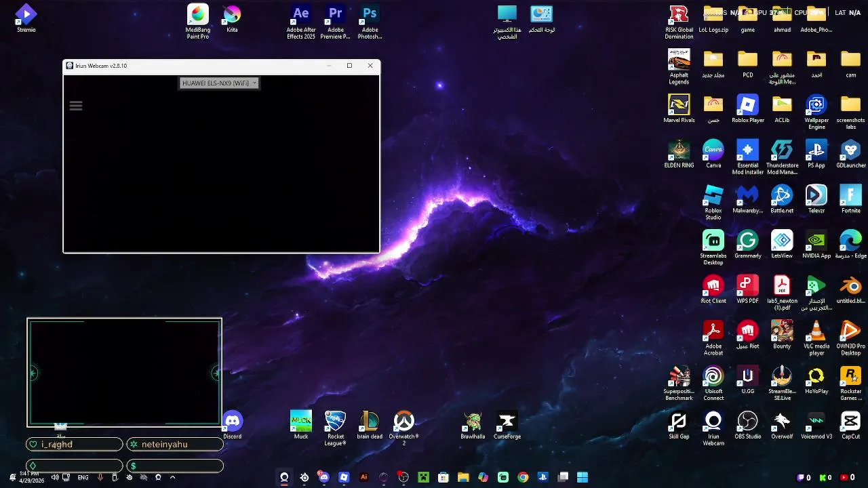
Task: Open Iriun Webcam in the taskbar
Action: [284, 477]
